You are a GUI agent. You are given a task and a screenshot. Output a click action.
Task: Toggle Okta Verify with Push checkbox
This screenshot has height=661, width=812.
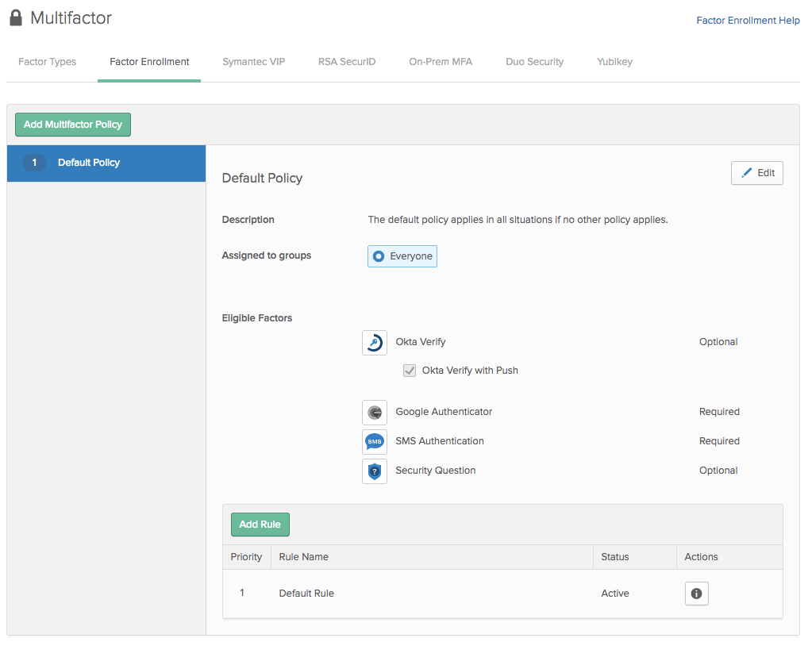(410, 371)
